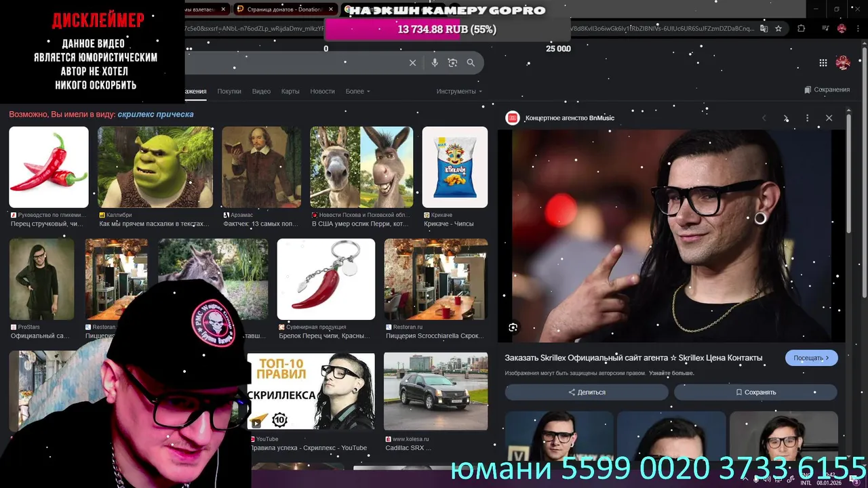868x488 pixels.
Task: Click the suggestion скрилекс прическа
Action: (155, 115)
